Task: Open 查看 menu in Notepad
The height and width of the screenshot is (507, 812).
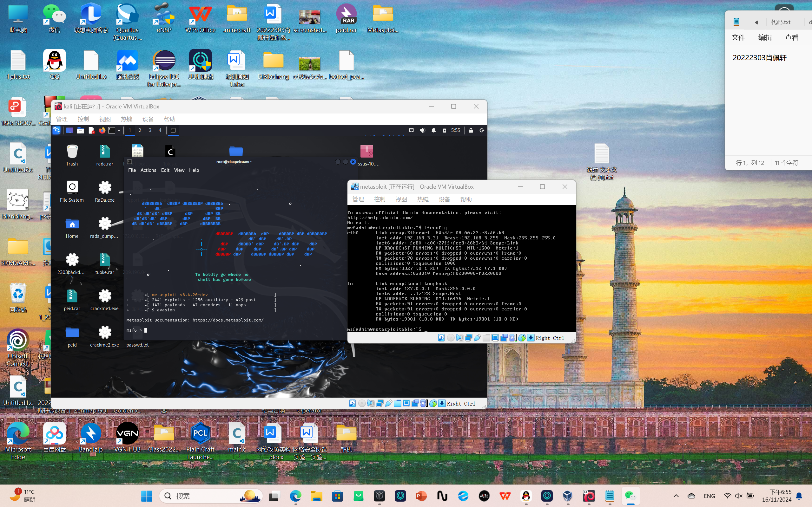Action: click(x=791, y=37)
